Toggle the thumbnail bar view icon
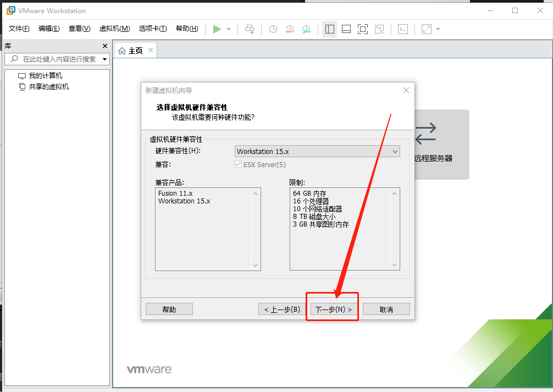 (346, 29)
